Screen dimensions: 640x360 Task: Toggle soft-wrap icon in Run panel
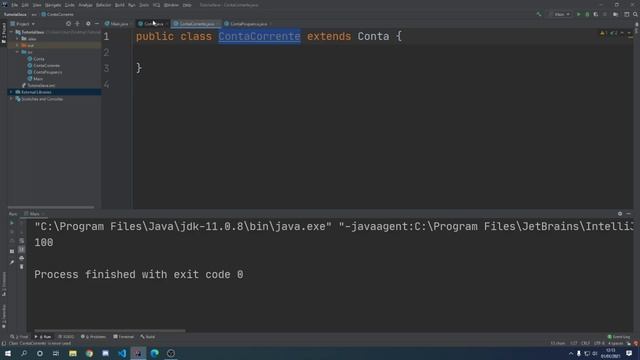(x=22, y=241)
